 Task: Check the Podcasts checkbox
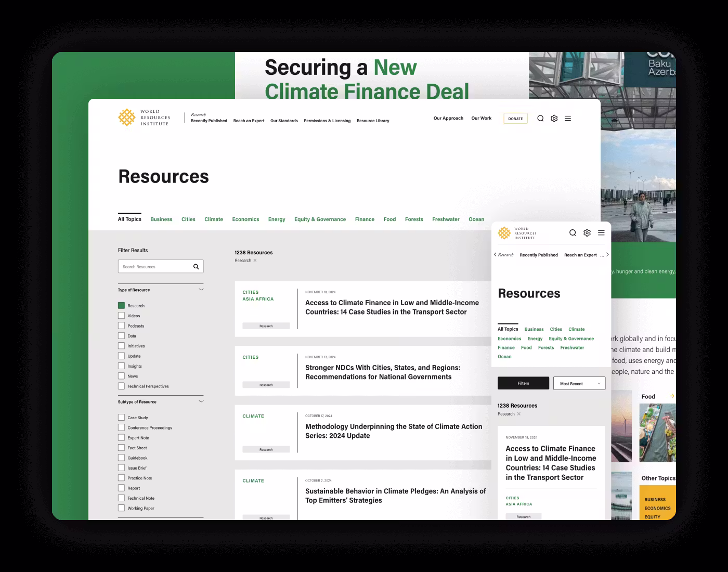click(121, 326)
